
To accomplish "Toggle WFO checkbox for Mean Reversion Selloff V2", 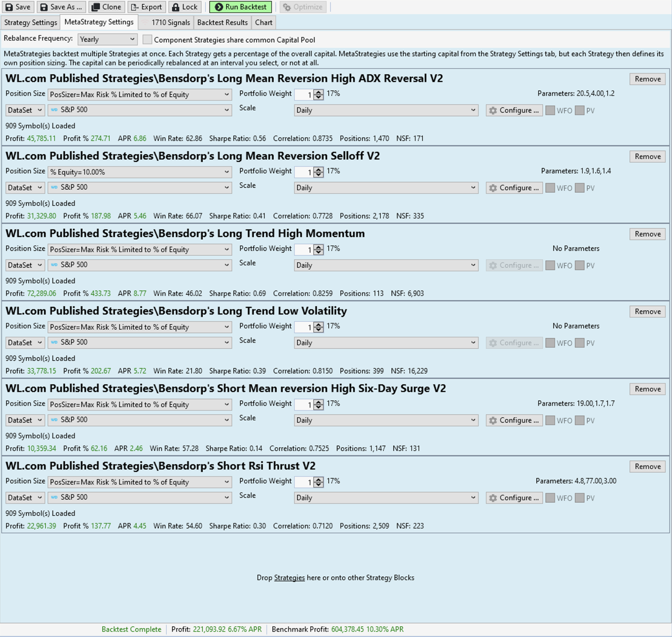I will (550, 188).
